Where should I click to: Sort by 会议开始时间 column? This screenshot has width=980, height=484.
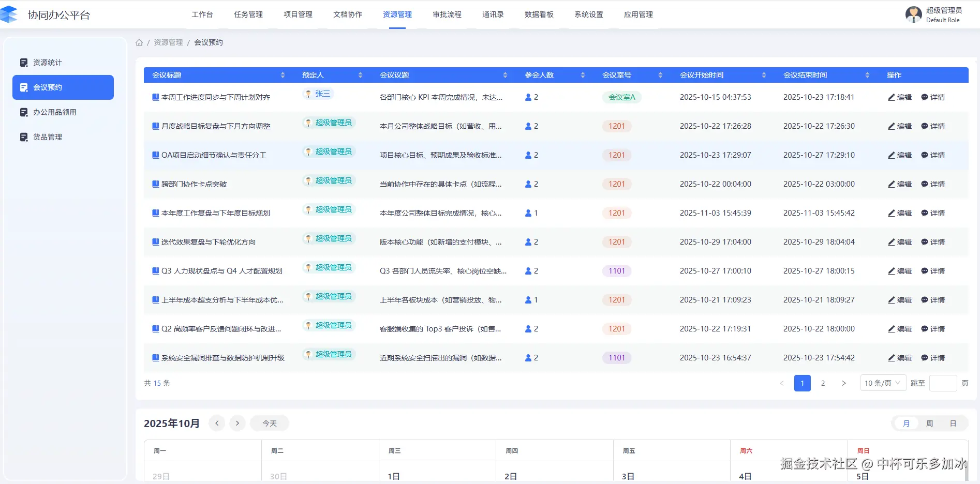click(764, 75)
